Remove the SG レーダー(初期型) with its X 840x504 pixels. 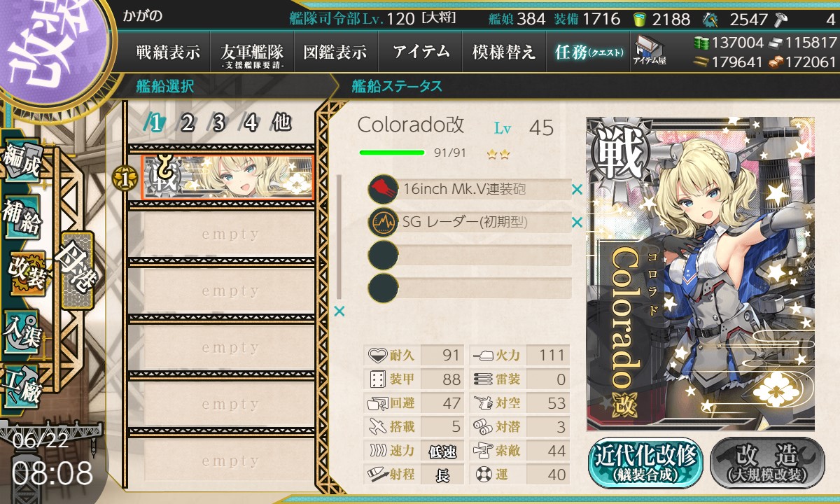(577, 223)
